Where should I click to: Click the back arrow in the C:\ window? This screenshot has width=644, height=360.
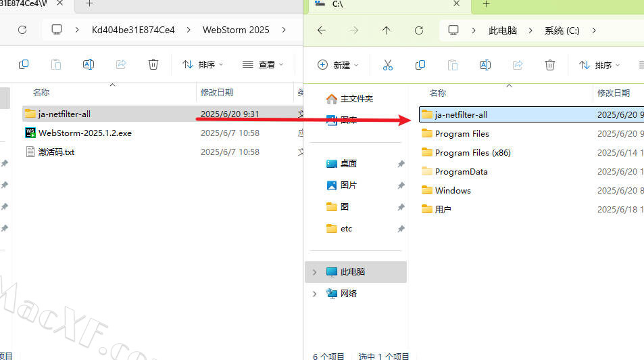pos(322,30)
